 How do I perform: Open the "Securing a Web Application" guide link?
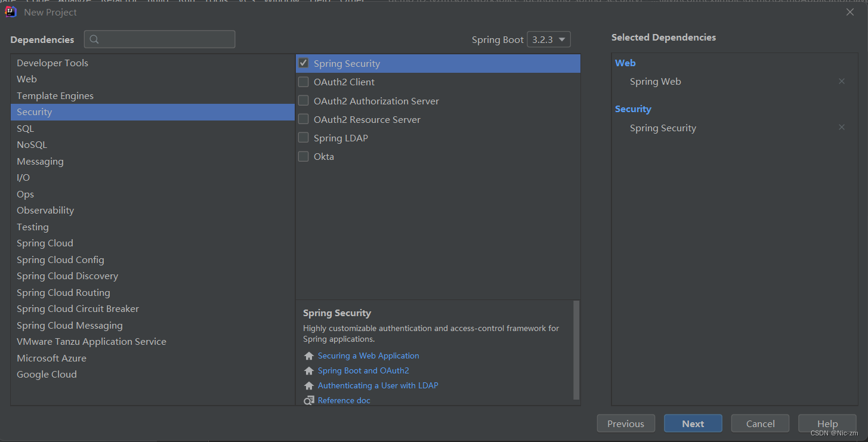(x=368, y=356)
